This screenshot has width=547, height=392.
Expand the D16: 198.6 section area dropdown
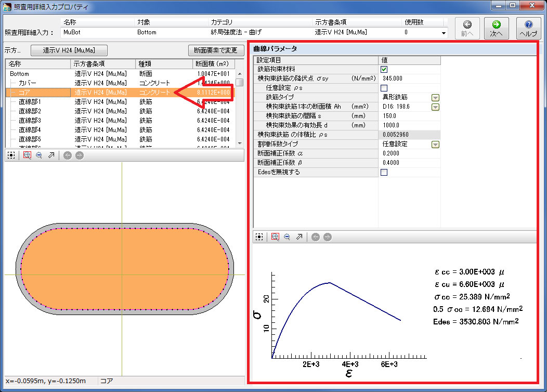(435, 107)
